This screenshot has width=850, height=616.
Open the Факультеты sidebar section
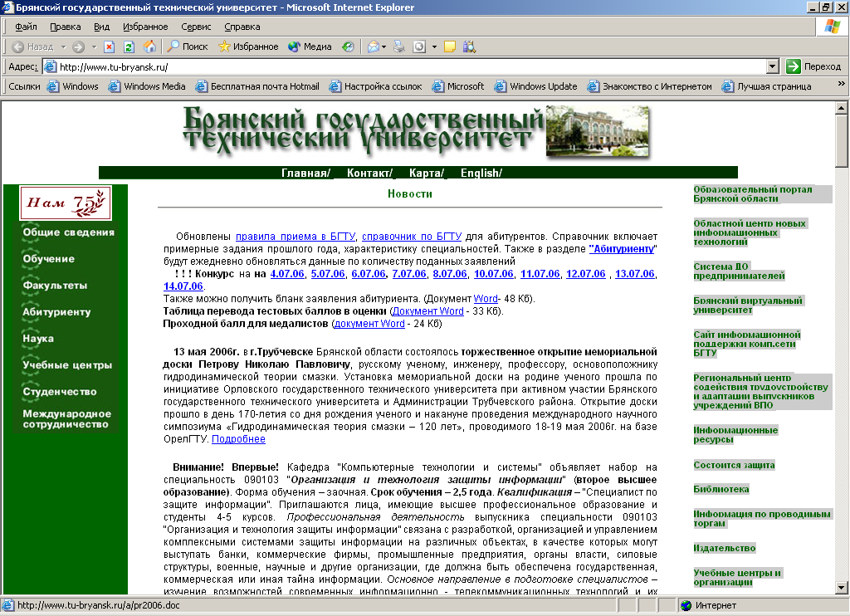[x=55, y=286]
